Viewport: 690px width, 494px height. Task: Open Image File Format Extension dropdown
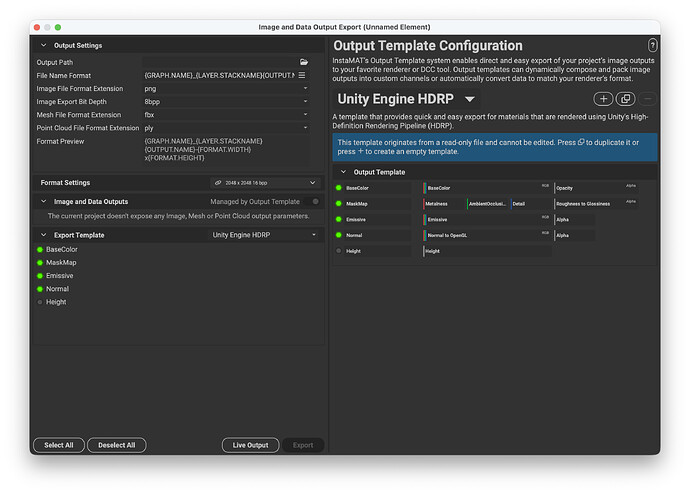tap(226, 88)
